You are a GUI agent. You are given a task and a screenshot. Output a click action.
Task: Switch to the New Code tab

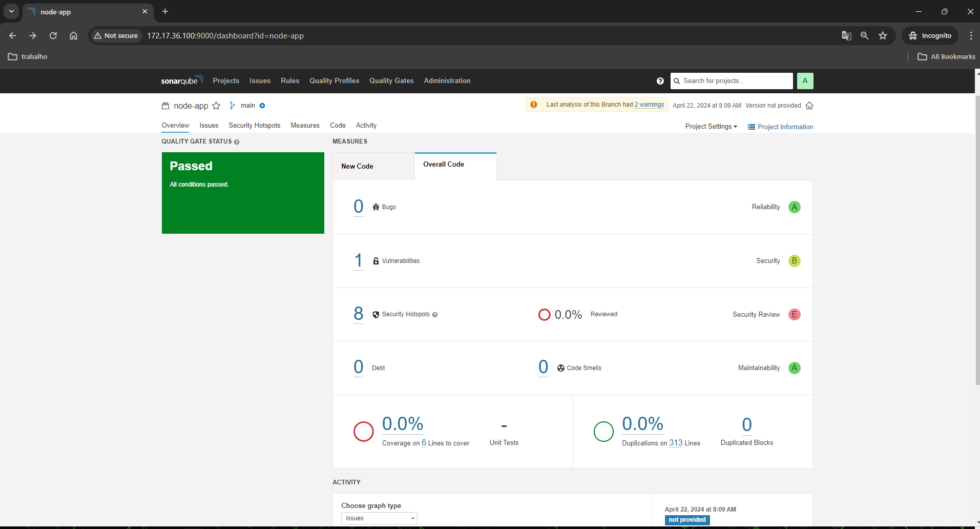point(373,167)
